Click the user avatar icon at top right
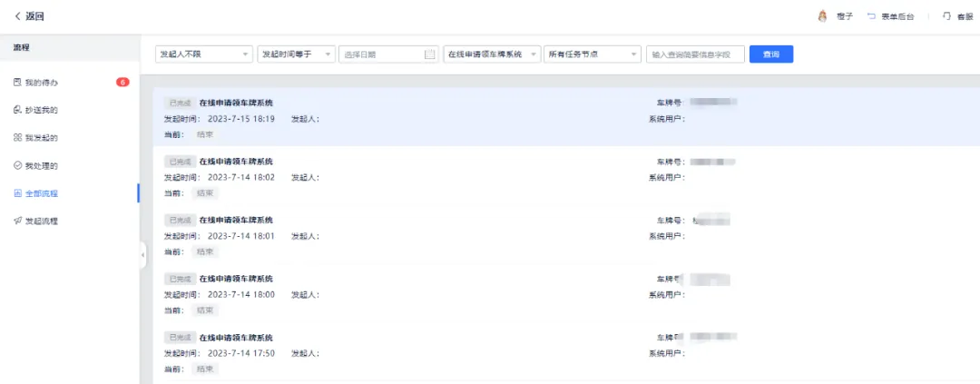 (x=823, y=16)
